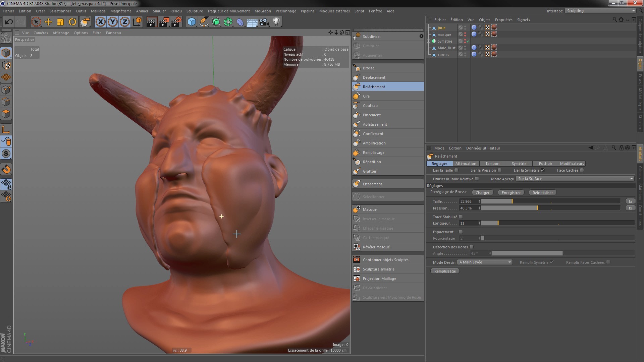Switch to Tampon tab
Viewport: 644px width, 362px height.
tap(492, 164)
